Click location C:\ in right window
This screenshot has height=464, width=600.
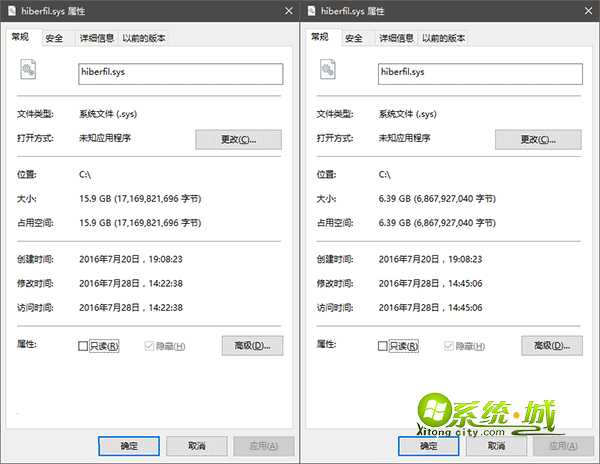(x=385, y=175)
